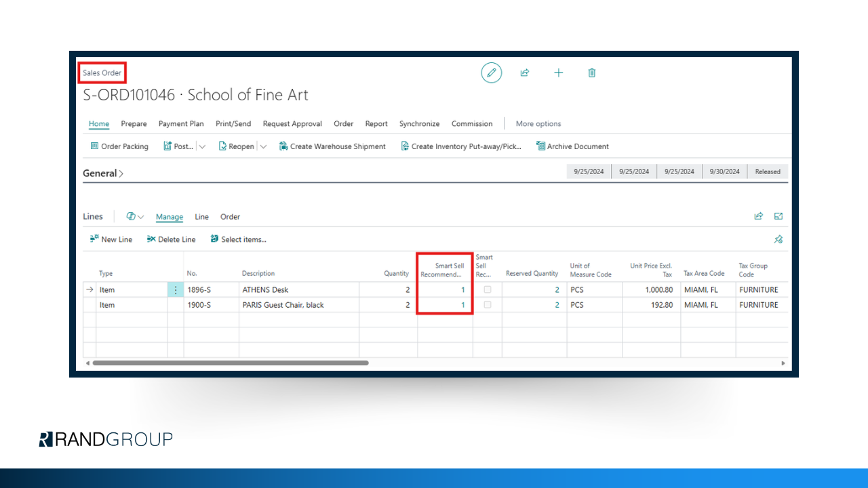Click New Line button
This screenshot has height=488, width=868.
(x=111, y=239)
